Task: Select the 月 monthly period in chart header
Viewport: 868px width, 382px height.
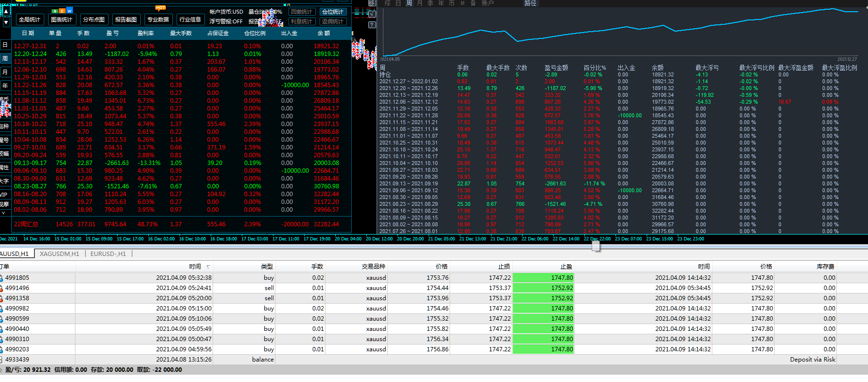Action: tap(420, 3)
